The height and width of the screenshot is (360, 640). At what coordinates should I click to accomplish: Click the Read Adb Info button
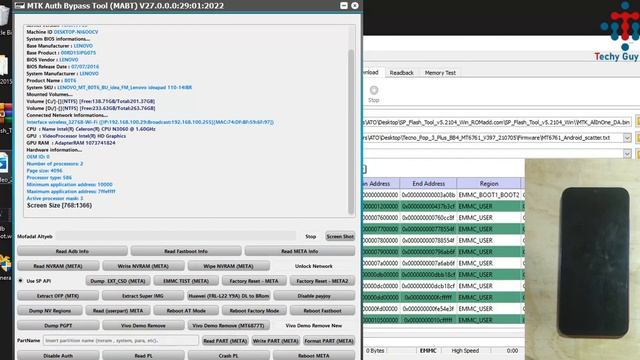72,251
